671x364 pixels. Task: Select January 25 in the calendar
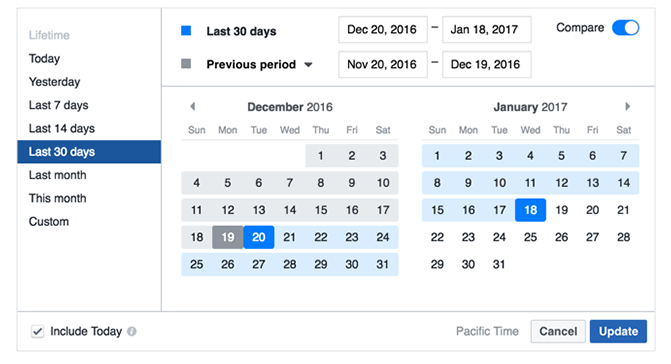(530, 237)
